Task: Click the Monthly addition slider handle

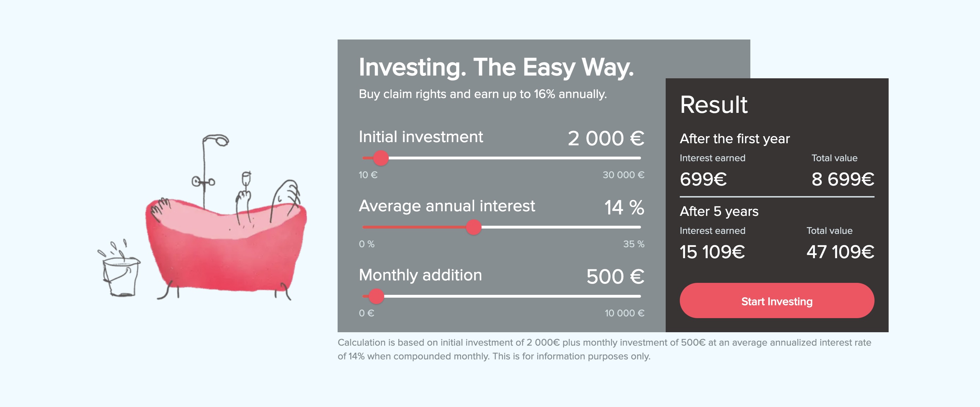Action: pyautogui.click(x=376, y=296)
